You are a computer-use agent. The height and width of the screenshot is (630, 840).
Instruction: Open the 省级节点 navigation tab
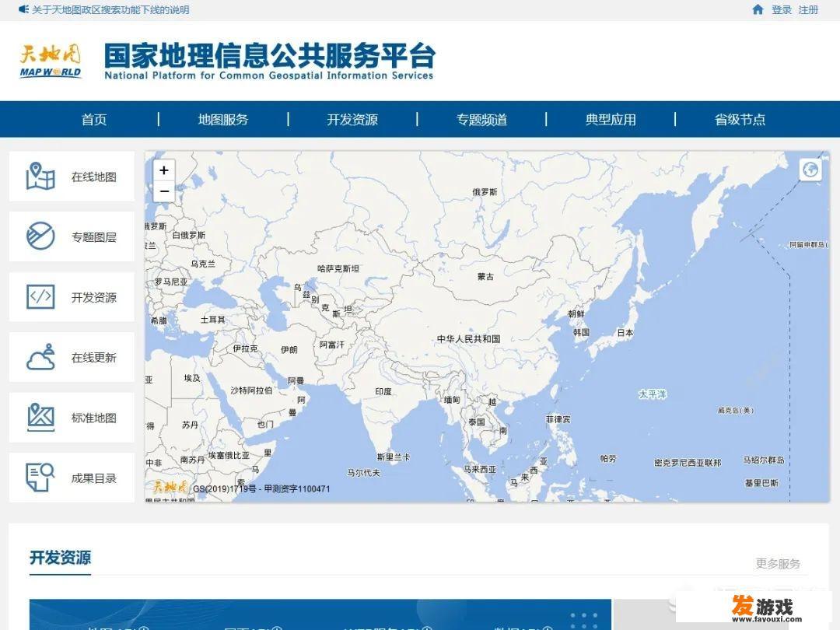740,119
